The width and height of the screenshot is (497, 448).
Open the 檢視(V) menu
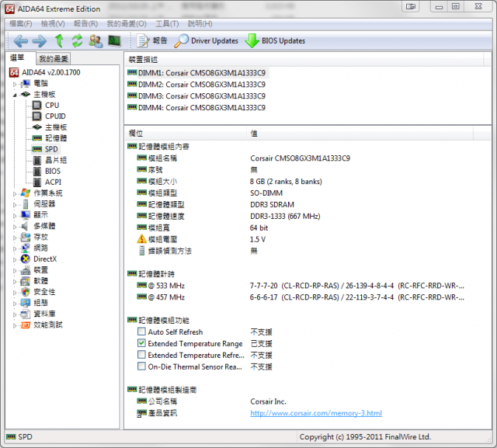pos(53,24)
